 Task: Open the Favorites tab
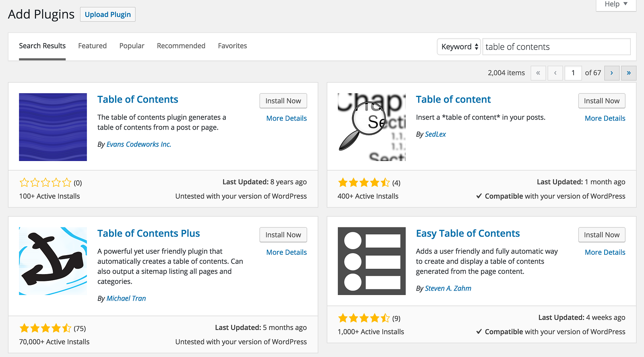(232, 46)
